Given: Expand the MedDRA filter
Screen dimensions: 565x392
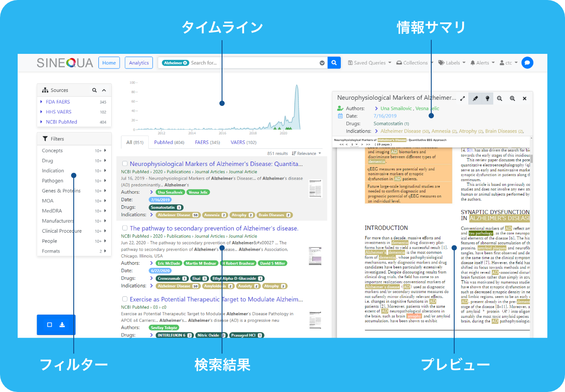Looking at the screenshot, I should coord(105,211).
